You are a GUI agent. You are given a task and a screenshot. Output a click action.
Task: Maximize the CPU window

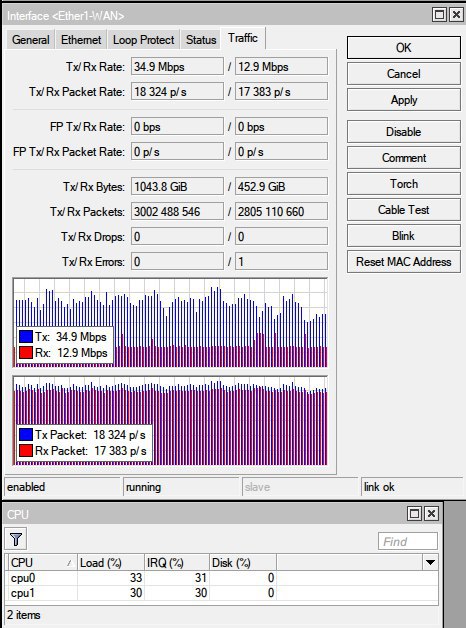coord(414,513)
